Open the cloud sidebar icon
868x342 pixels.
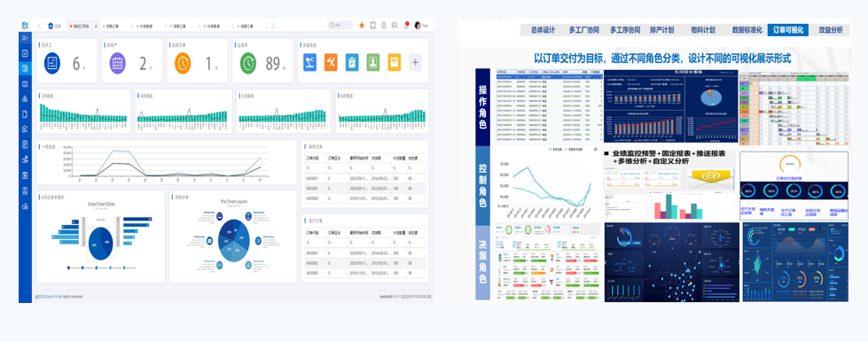25,206
